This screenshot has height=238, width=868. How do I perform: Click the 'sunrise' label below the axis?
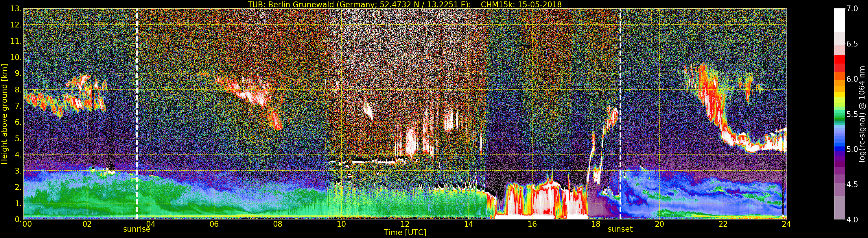pos(137,230)
